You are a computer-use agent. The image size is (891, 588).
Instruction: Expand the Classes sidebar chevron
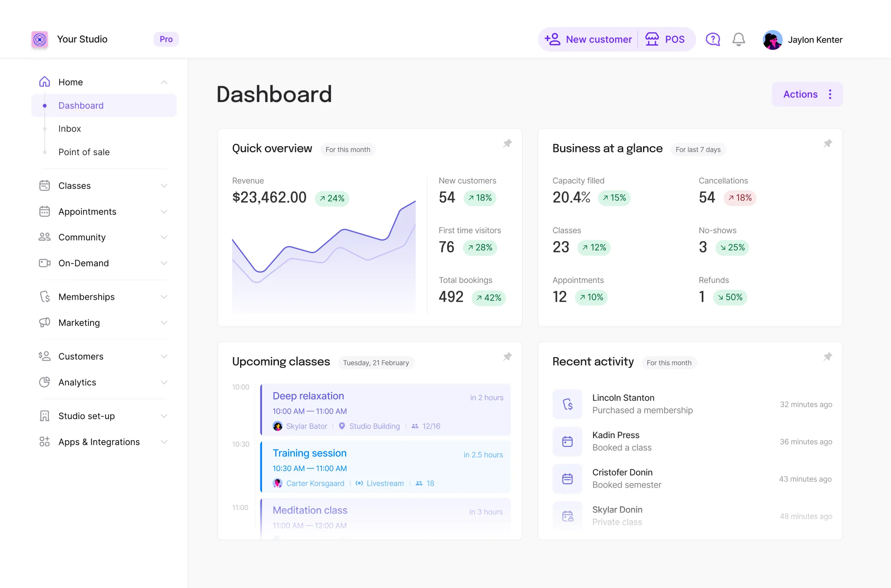tap(164, 186)
